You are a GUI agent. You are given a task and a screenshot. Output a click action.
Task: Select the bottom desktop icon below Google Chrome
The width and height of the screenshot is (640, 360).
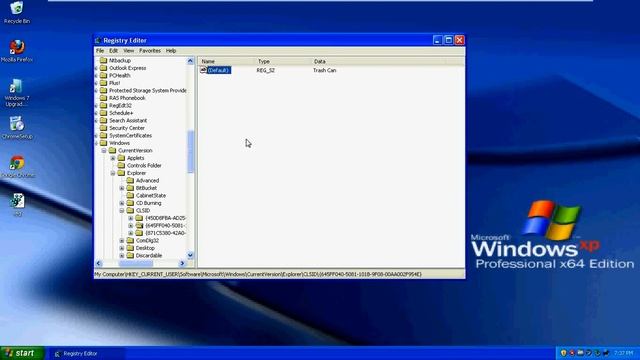[x=17, y=201]
